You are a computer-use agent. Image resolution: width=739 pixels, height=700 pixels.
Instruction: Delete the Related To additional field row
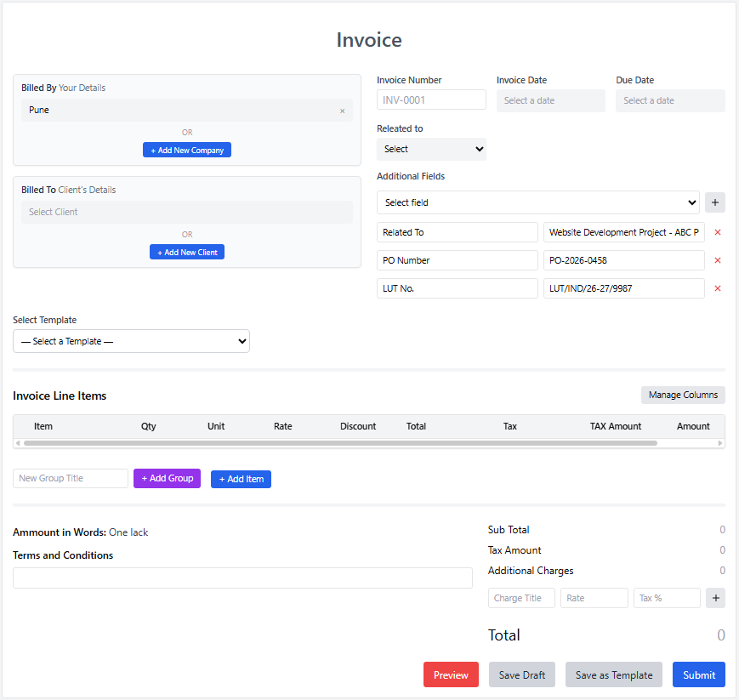pyautogui.click(x=717, y=232)
